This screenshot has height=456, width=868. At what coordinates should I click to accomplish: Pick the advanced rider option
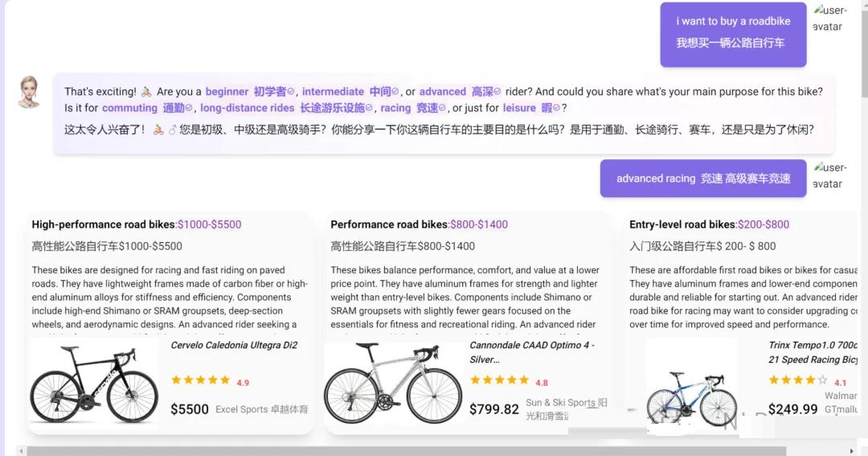(460, 92)
